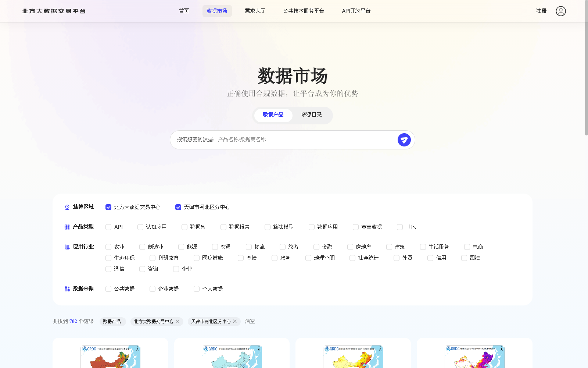Click the blocks icon beside 数据来源
Screen dimensions: 588x368
[67, 289]
